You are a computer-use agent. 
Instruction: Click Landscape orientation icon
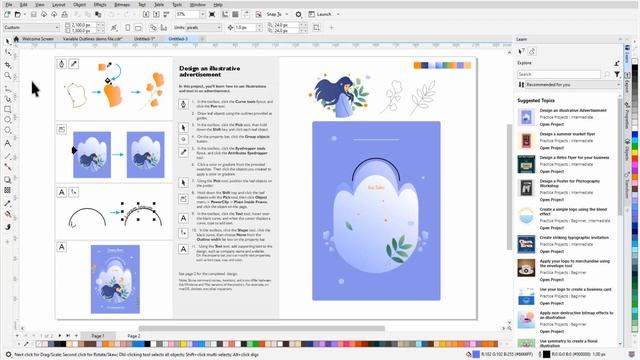click(138, 28)
